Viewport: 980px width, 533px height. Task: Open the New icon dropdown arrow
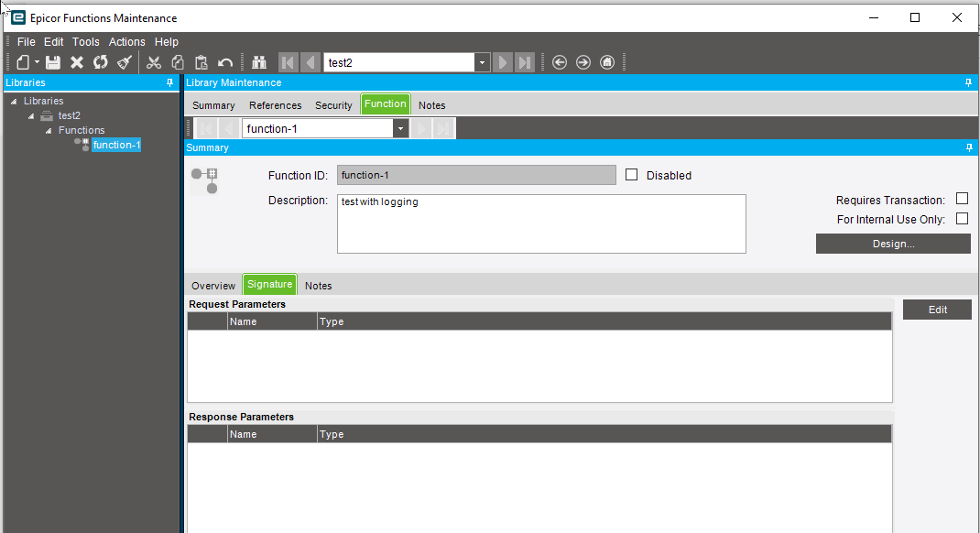tap(37, 62)
